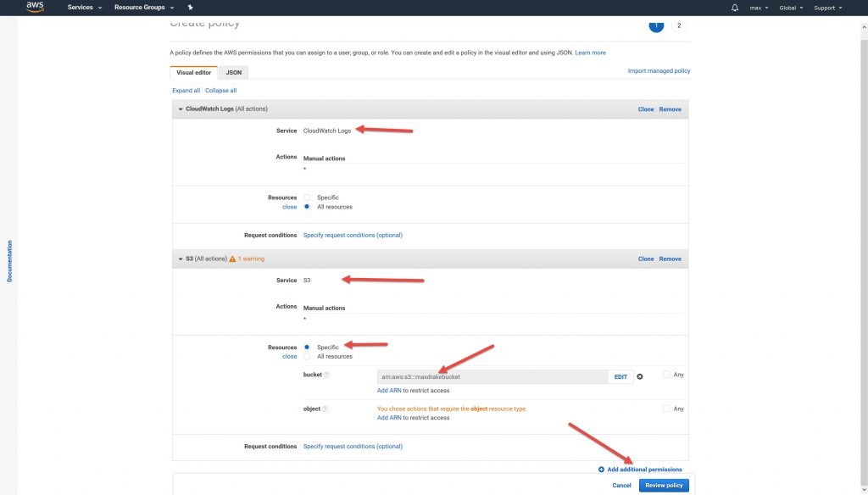Select All resources radio for CloudWatch Logs
Image resolution: width=868 pixels, height=495 pixels.
tap(308, 207)
